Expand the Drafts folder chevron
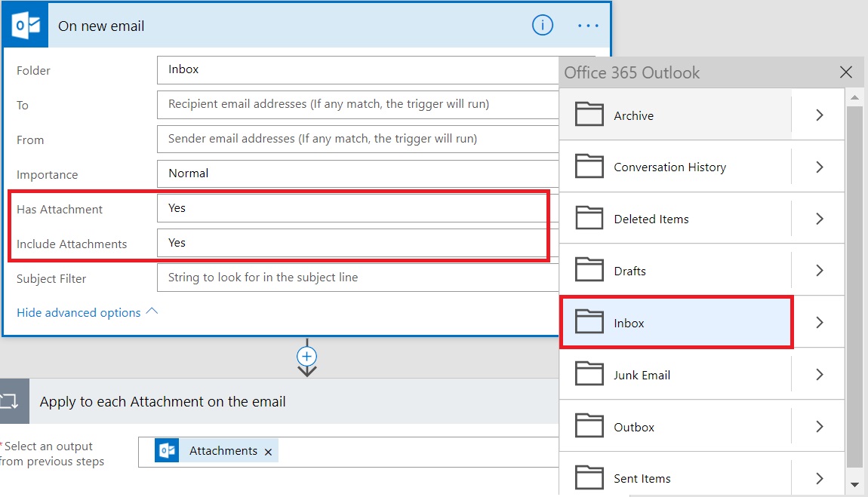868x497 pixels. point(820,270)
